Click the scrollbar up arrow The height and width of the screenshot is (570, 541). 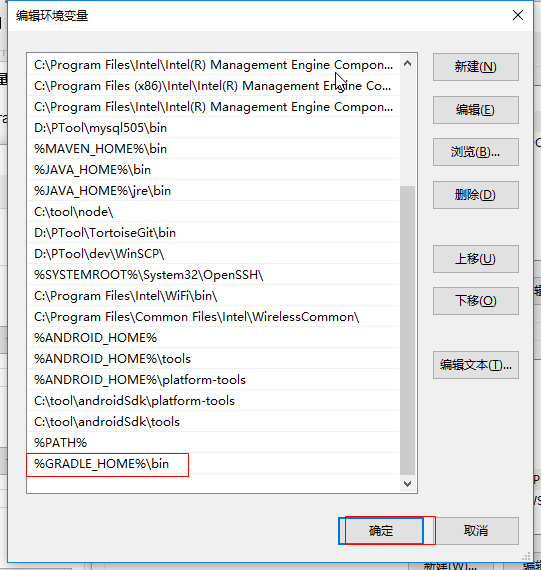tap(408, 64)
